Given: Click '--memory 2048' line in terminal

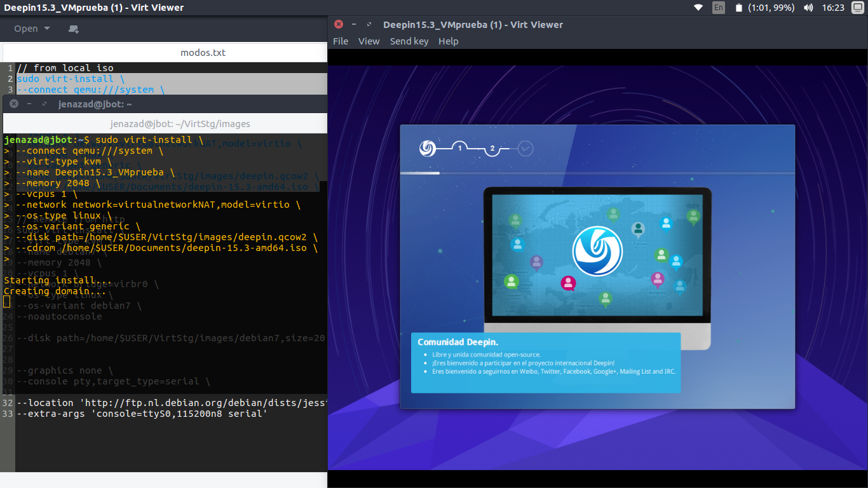Looking at the screenshot, I should point(52,183).
